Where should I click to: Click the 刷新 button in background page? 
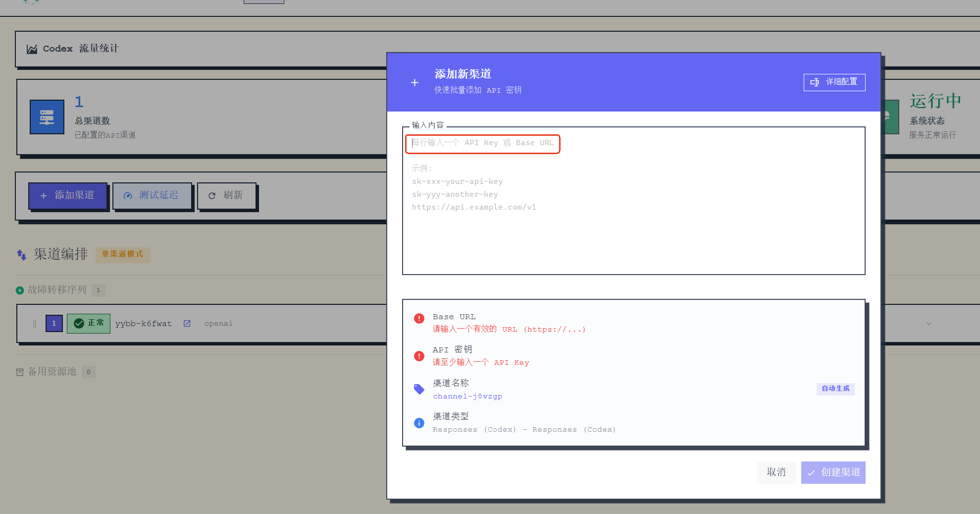[x=226, y=195]
